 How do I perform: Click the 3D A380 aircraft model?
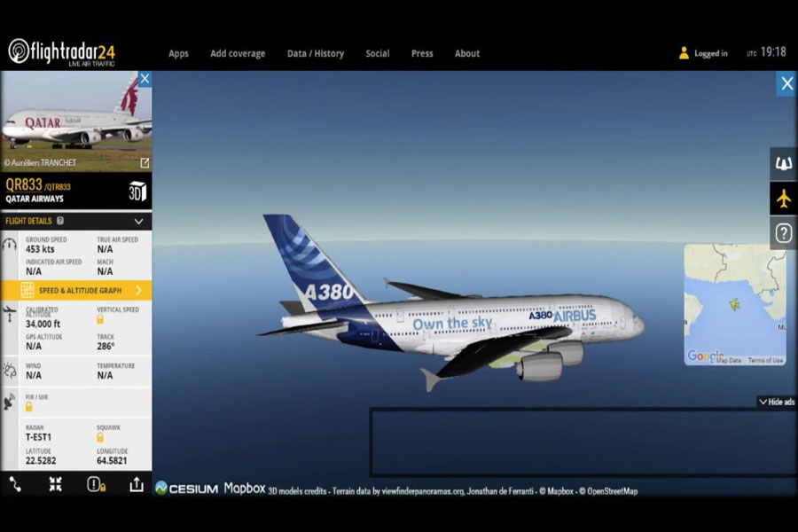coord(450,310)
